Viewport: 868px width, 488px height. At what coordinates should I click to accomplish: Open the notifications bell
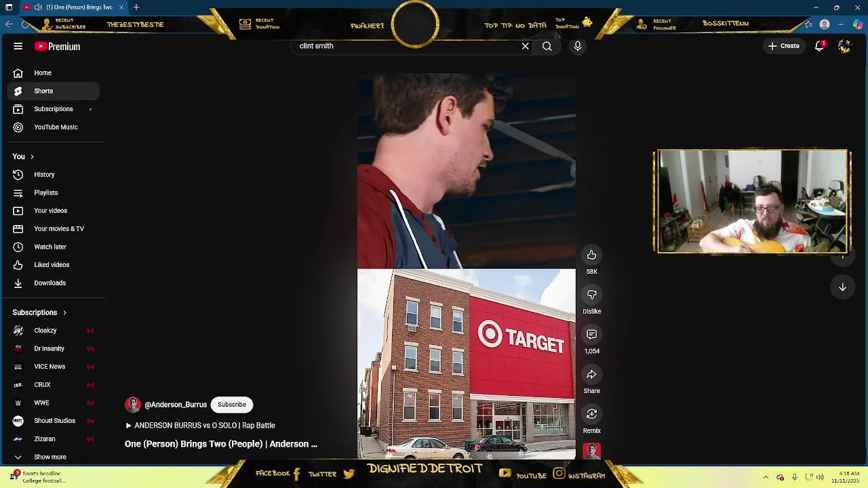click(819, 46)
